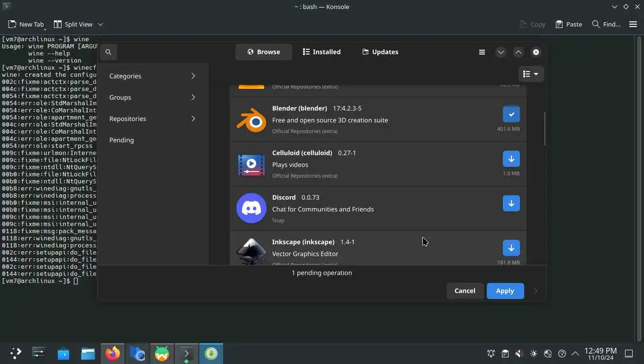644x364 pixels.
Task: Click the Inkscape app icon
Action: [251, 251]
